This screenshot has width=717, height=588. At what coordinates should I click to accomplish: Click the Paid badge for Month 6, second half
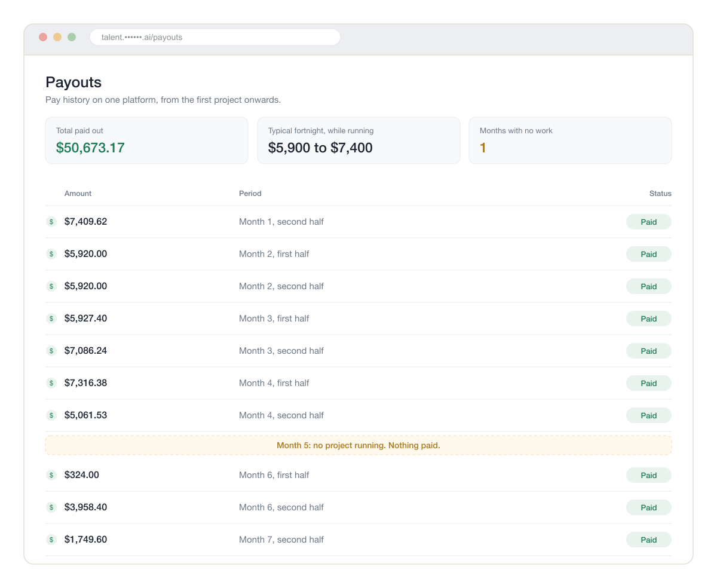[649, 507]
